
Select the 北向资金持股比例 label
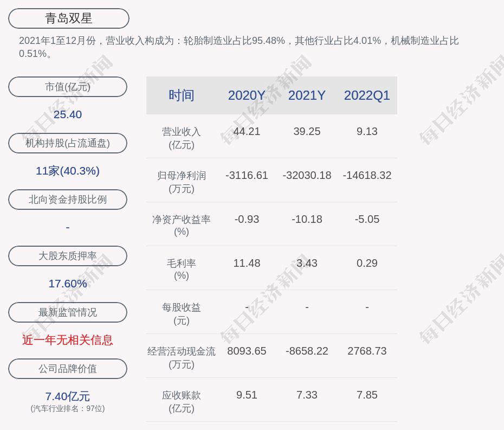point(68,200)
